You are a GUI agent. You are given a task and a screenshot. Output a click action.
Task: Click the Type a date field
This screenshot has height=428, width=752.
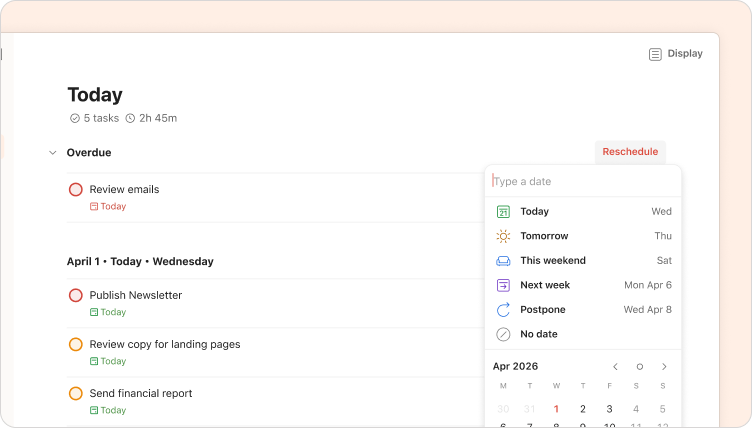click(583, 181)
